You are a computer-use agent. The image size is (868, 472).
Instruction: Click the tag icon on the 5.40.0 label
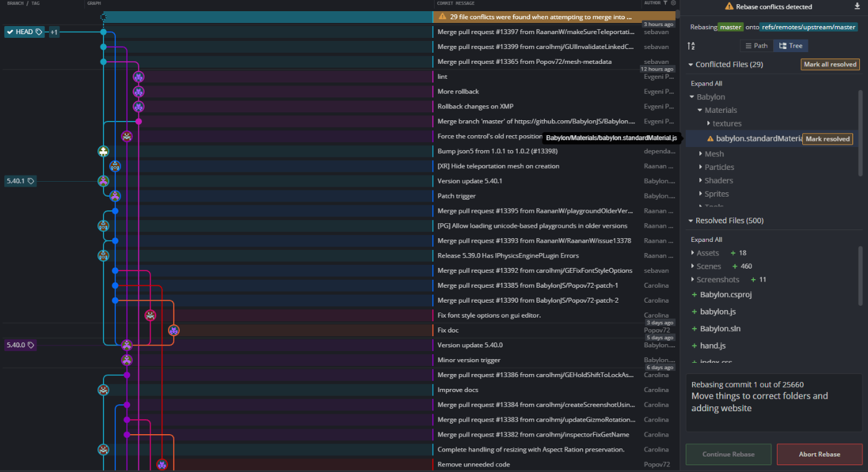pos(31,345)
